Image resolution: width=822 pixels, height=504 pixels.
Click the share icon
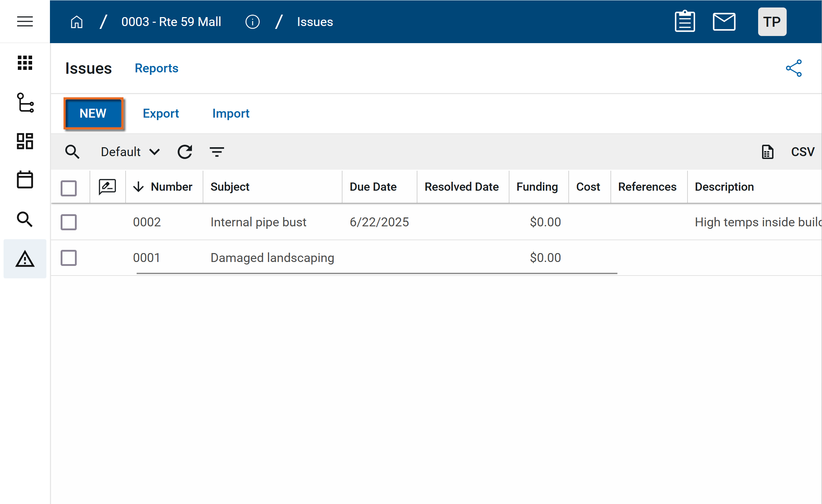coord(794,68)
